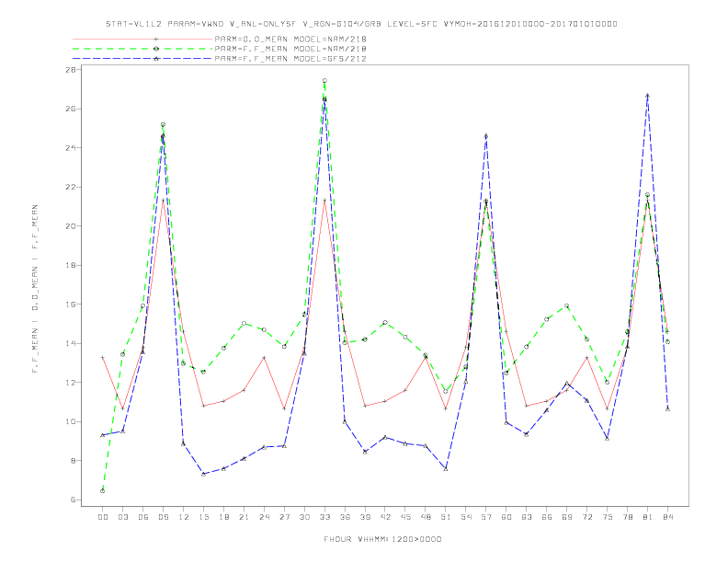Click the blue dashed legend line sample
Image resolution: width=728 pixels, height=563 pixels.
tap(142, 59)
